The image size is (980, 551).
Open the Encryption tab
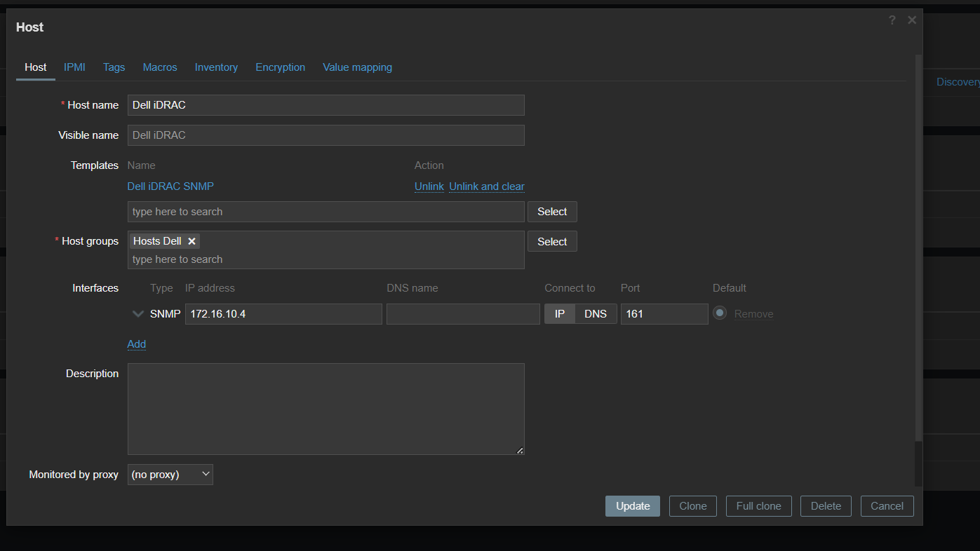point(280,67)
